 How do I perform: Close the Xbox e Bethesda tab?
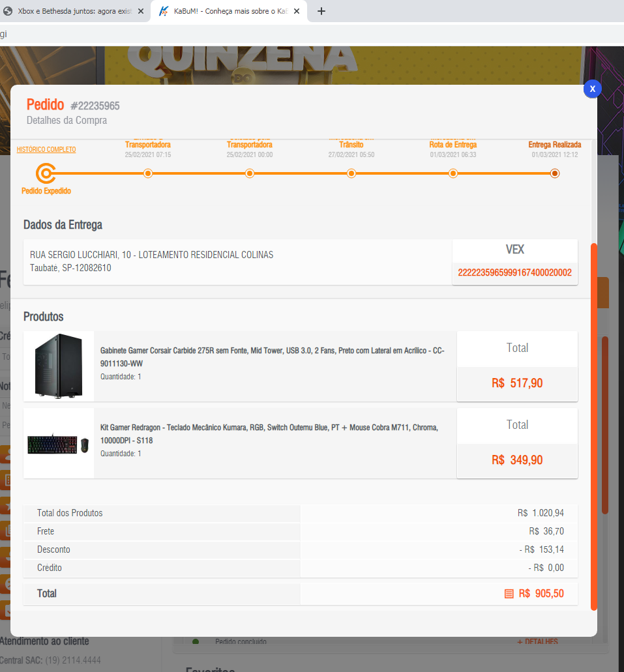pyautogui.click(x=141, y=11)
